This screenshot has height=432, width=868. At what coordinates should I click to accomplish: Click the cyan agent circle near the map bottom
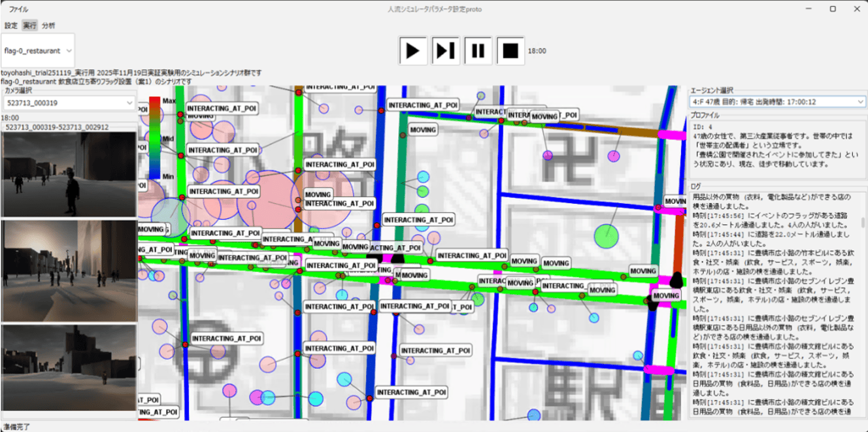(316, 398)
